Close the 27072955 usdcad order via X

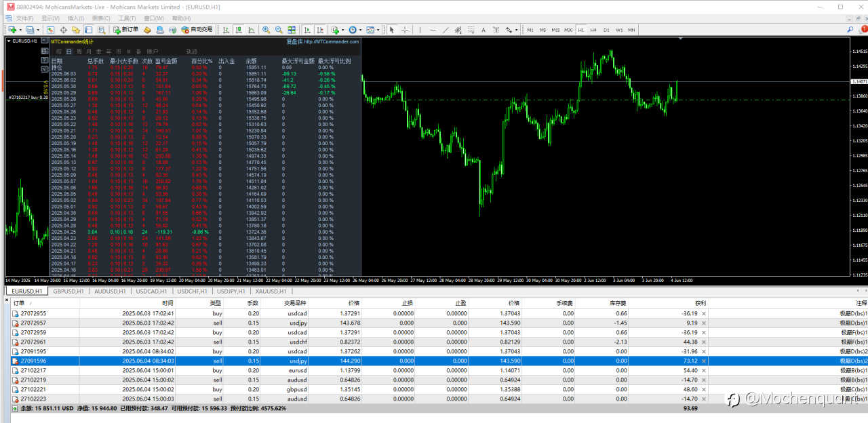(x=703, y=314)
